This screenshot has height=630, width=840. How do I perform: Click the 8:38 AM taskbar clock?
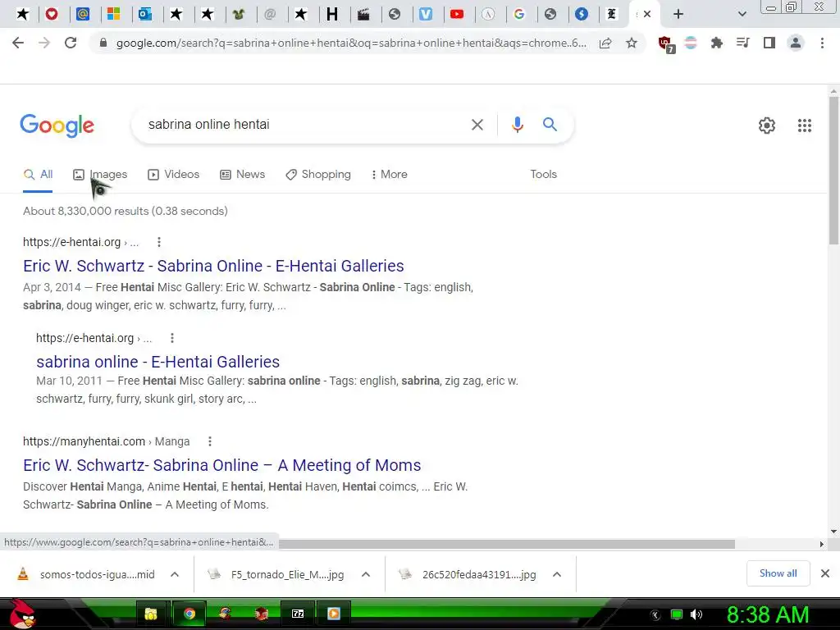767,614
